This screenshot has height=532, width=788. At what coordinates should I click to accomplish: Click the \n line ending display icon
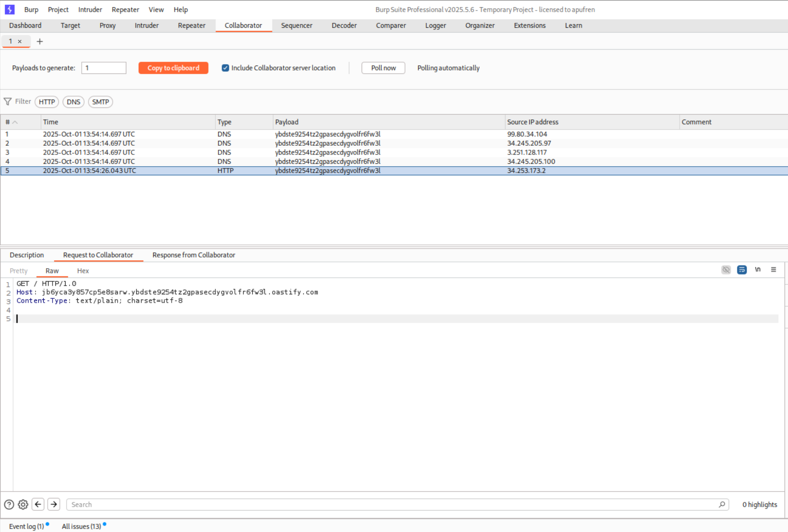(x=757, y=269)
